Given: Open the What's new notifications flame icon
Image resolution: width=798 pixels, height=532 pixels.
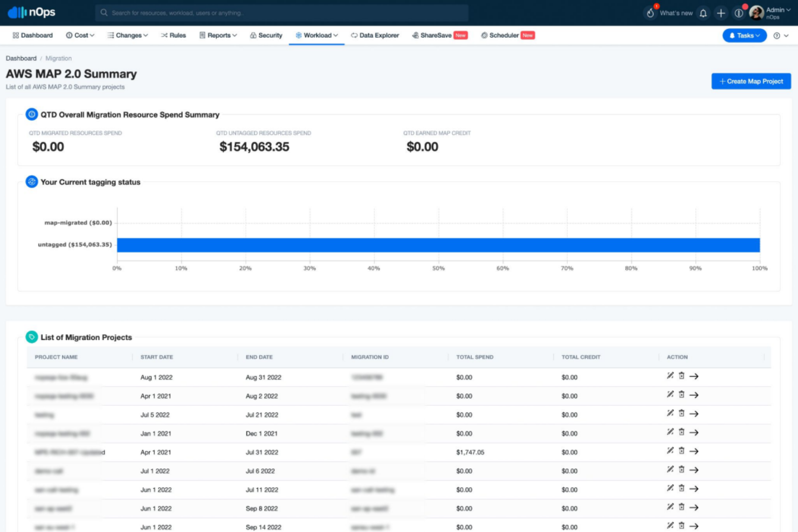Looking at the screenshot, I should click(x=651, y=12).
